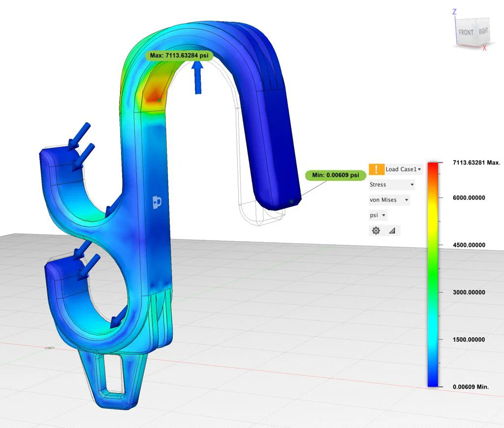Open the Stress result type dropdown
This screenshot has width=504, height=428.
click(x=392, y=185)
